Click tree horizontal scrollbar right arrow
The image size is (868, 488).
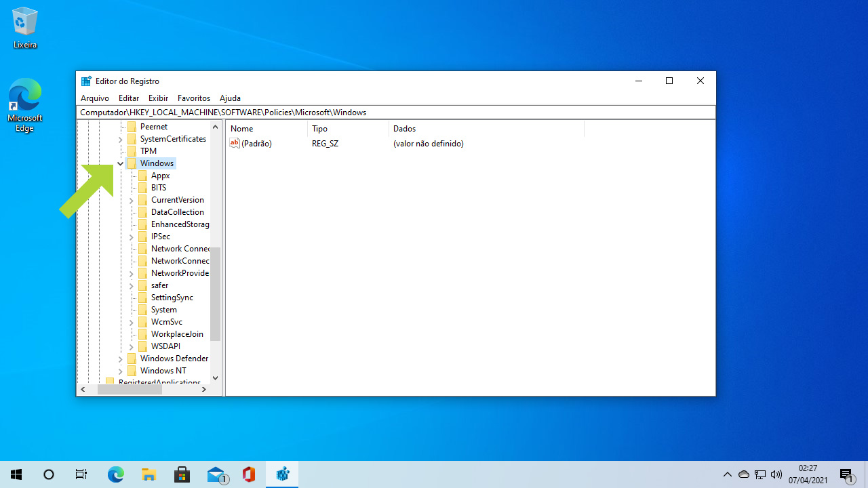204,390
